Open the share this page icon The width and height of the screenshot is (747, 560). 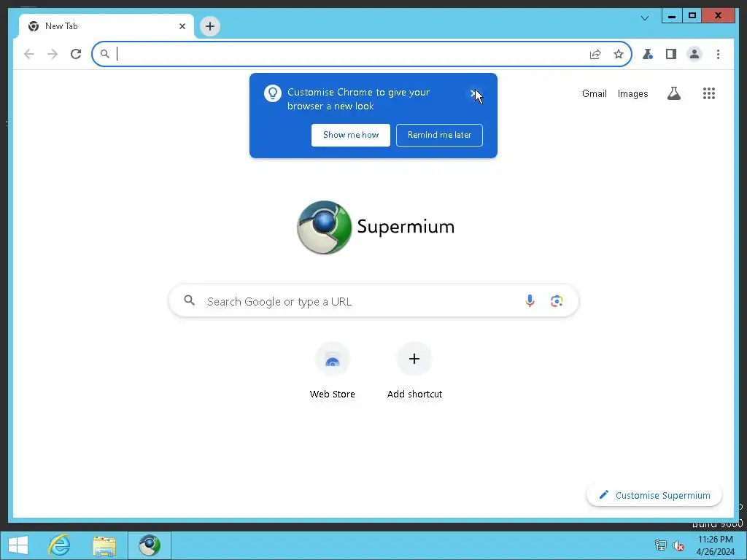coord(595,54)
